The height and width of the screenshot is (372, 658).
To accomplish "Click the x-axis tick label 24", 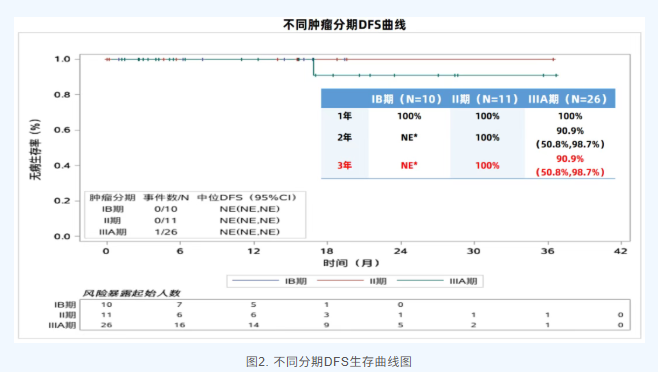I will coord(400,251).
